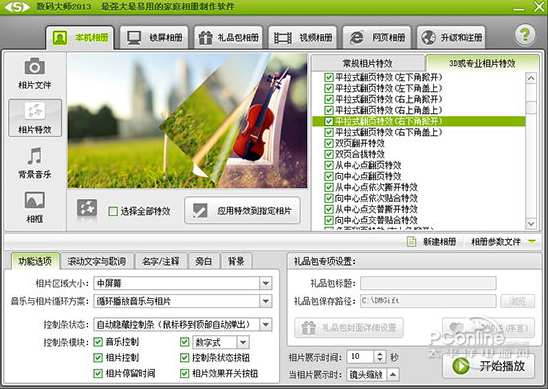Click the effects list scrollbar thumb
Screen dimensions: 548x389
(531, 107)
